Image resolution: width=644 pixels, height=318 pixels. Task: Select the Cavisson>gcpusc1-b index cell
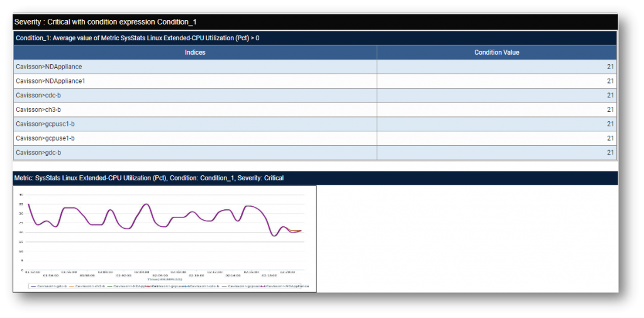click(195, 124)
